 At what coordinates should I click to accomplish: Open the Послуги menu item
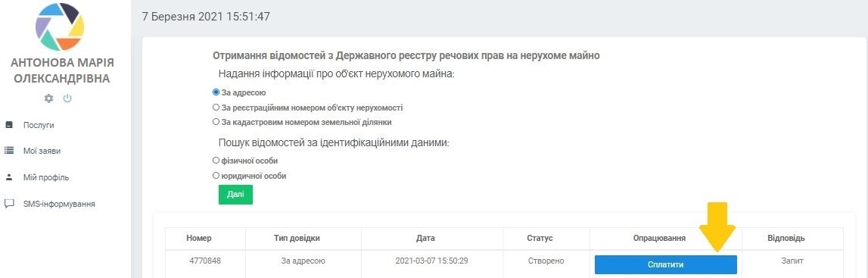coord(38,125)
